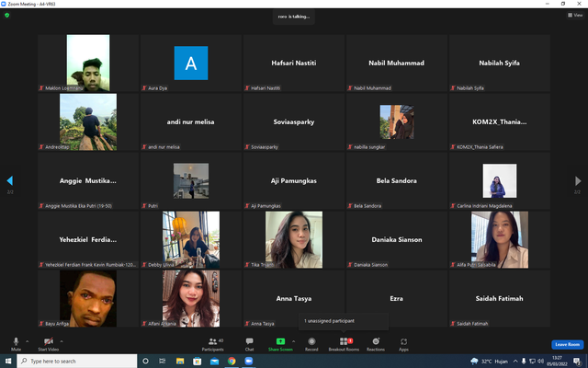
Task: Start recording with the Record icon
Action: 311,341
